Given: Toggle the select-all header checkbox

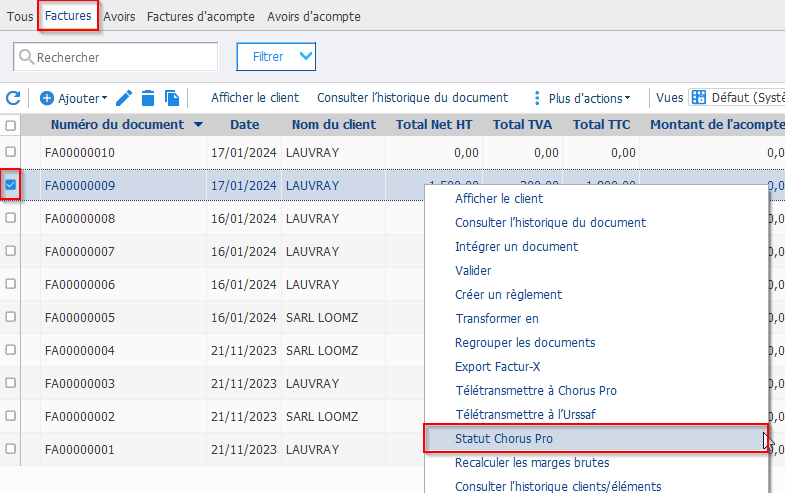Looking at the screenshot, I should point(10,125).
